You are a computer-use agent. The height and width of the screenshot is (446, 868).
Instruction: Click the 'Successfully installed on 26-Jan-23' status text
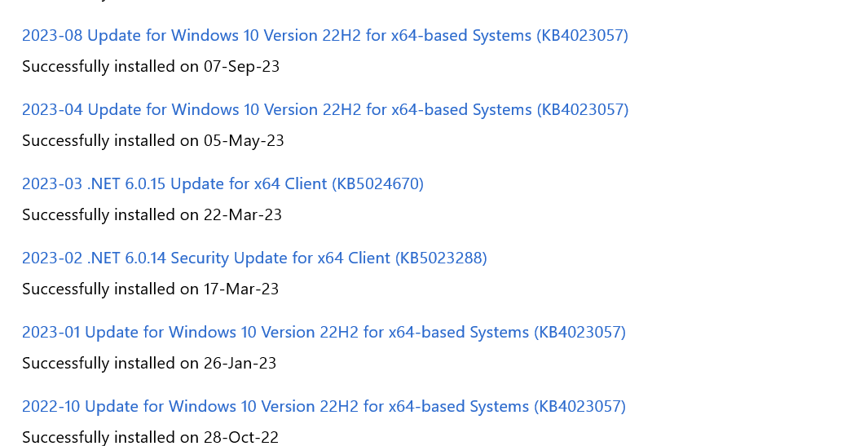tap(149, 364)
